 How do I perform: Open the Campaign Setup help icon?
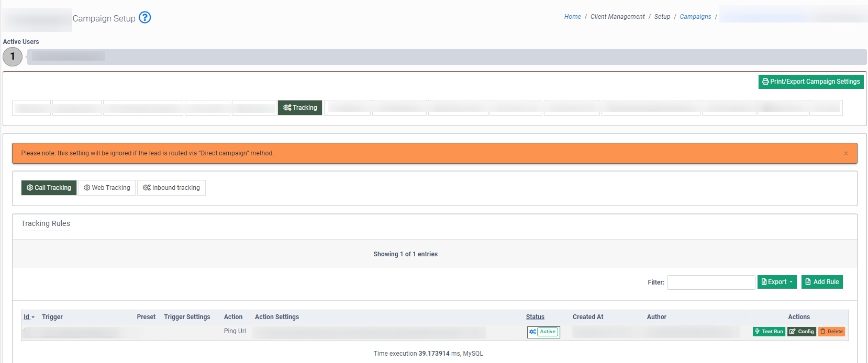145,18
